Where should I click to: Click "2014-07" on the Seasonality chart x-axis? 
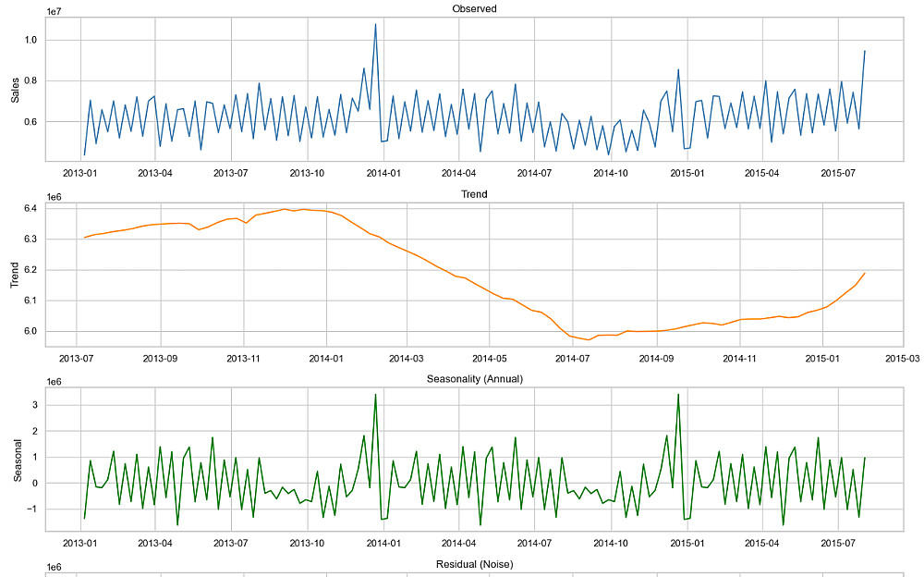534,544
